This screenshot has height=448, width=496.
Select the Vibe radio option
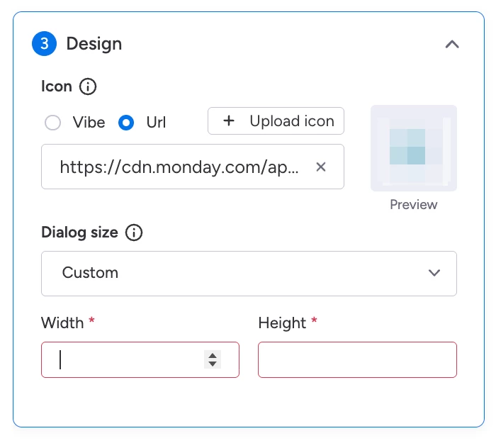tap(52, 123)
